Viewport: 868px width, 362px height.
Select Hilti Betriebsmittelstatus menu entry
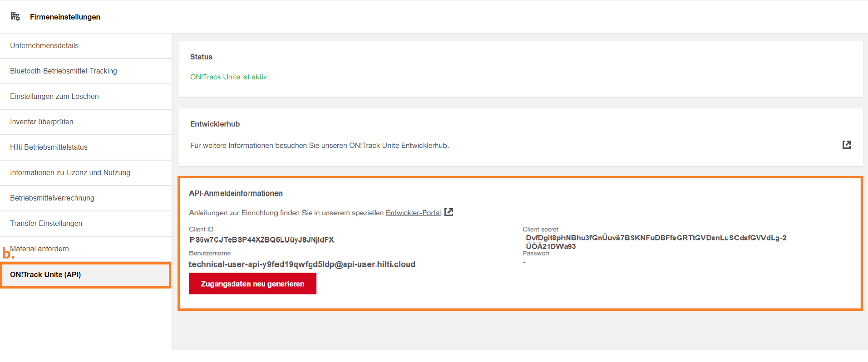86,147
